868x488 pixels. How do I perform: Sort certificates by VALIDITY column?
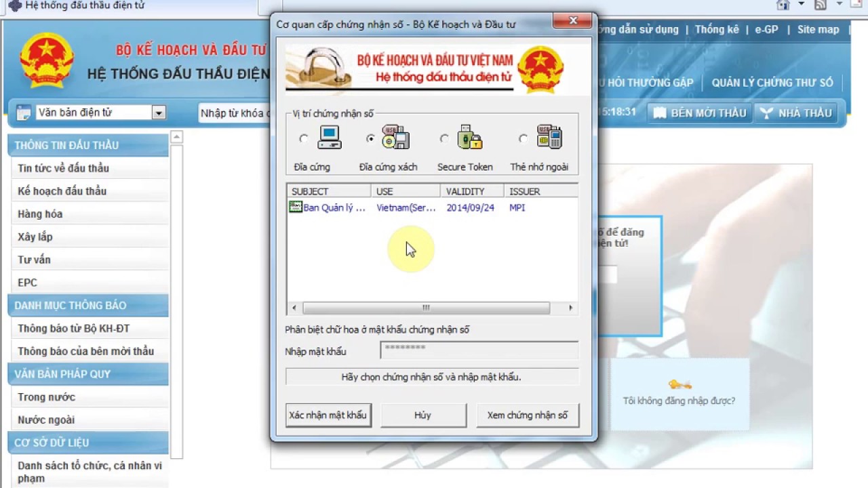(x=472, y=192)
